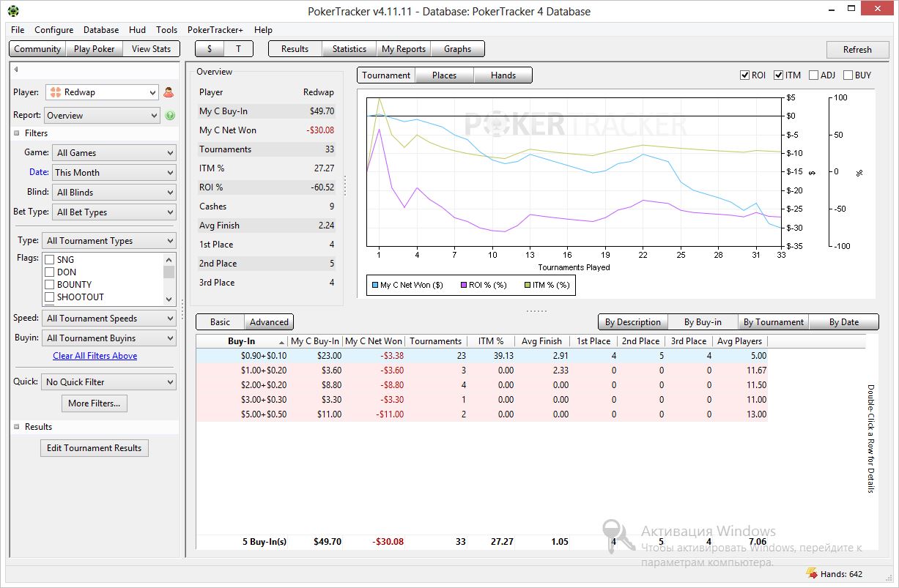Click the PokerTracker app icon in title bar
This screenshot has height=588, width=899.
(13, 11)
